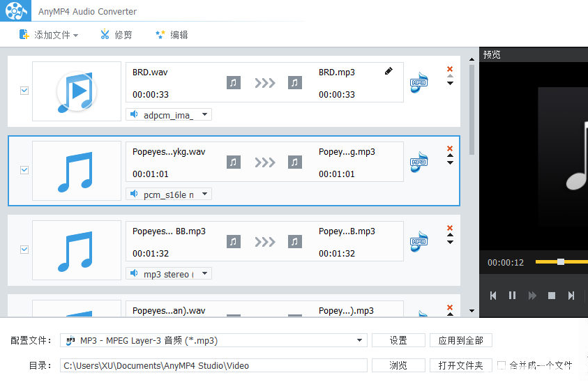Screen dimensions: 588x389
Task: Click the 打开文件夹 open folder button
Action: 460,365
